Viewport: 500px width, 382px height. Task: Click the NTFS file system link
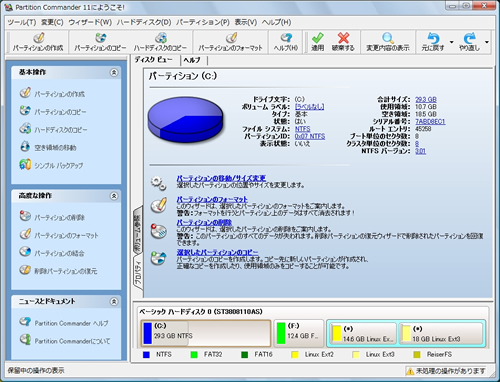302,129
